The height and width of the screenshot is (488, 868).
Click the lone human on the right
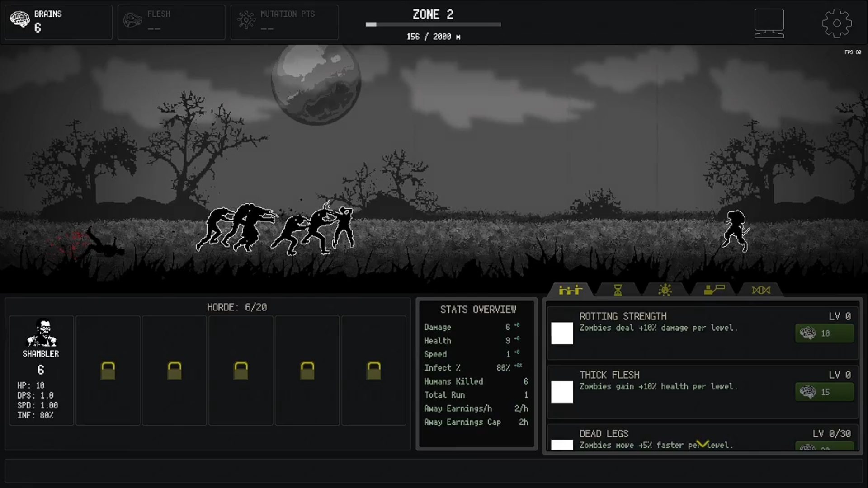click(x=736, y=231)
